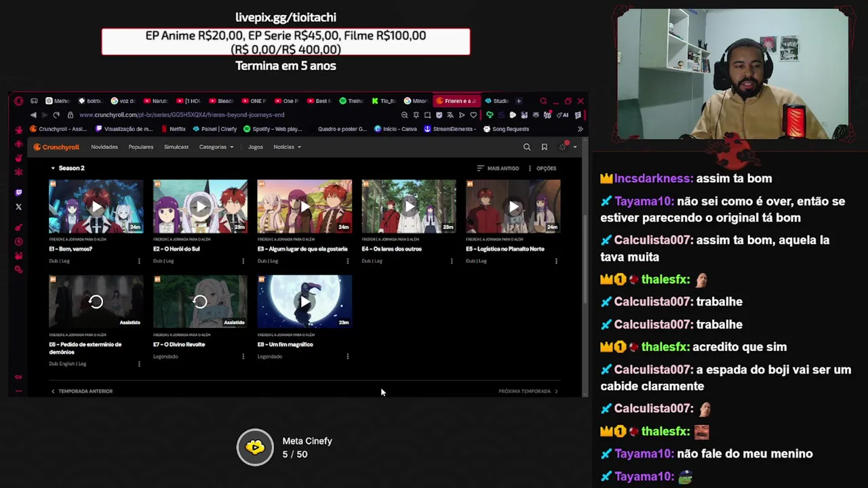Open Populares in the Crunchyroll navigation
This screenshot has height=488, width=868.
(141, 147)
